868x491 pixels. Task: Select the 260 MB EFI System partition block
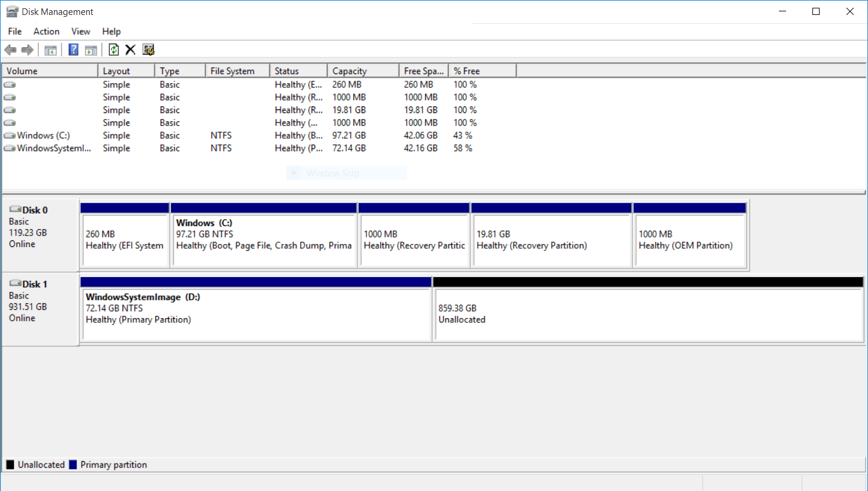click(124, 235)
